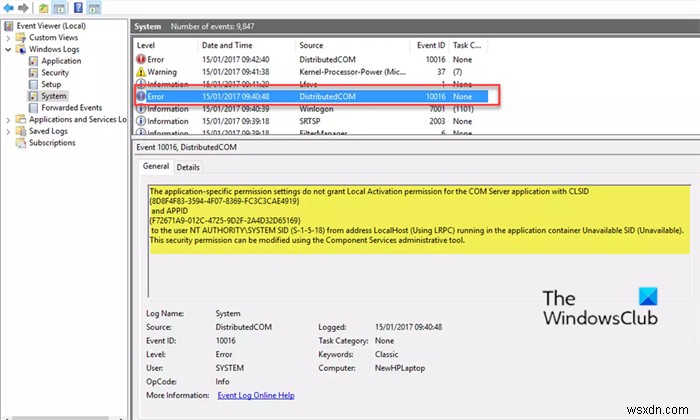The width and height of the screenshot is (700, 420).
Task: Switch to the Details tab
Action: (188, 167)
